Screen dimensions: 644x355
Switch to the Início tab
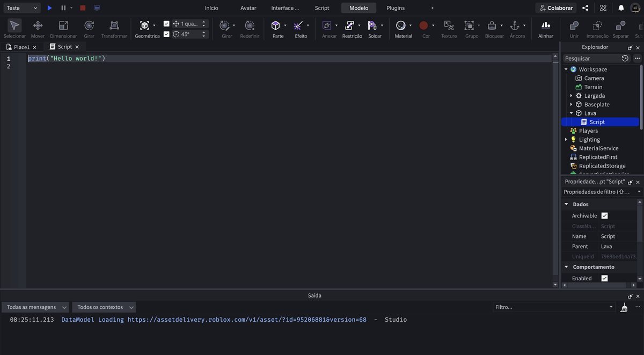(211, 8)
